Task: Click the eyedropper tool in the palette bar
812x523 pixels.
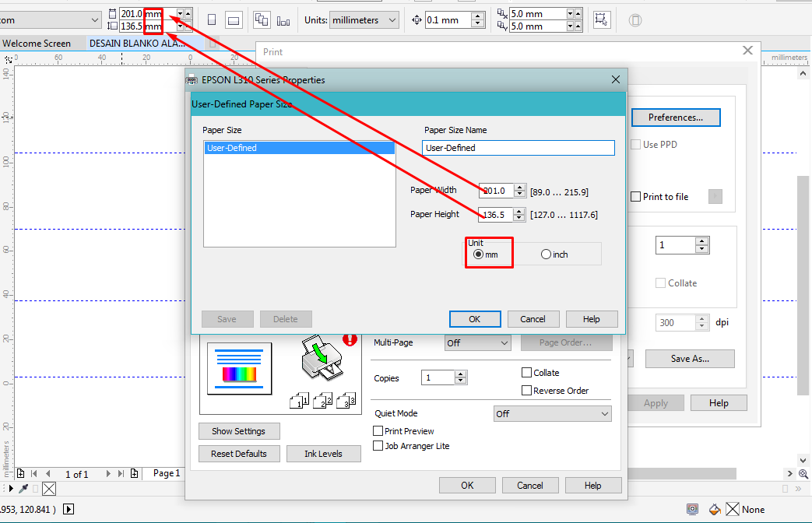Action: 23,488
